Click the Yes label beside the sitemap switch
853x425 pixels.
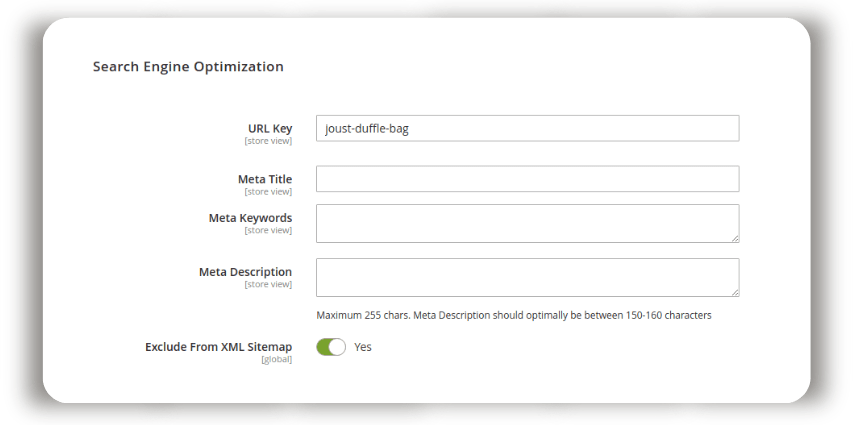[363, 347]
